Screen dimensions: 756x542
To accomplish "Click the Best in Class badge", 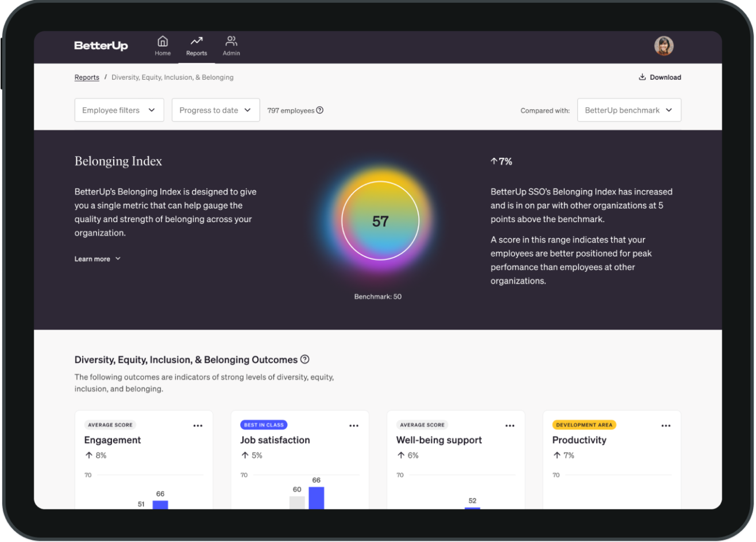I will point(264,425).
